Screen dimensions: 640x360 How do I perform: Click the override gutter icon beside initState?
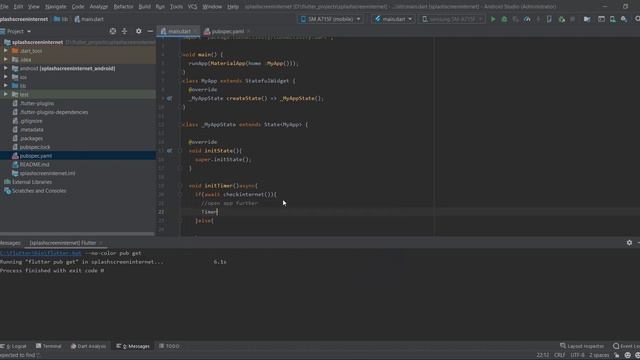tap(169, 151)
